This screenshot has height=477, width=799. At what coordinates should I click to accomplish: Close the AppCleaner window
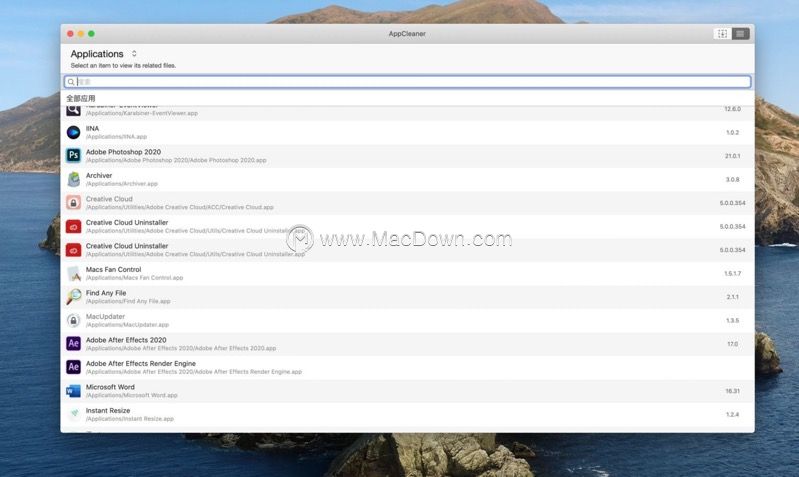70,34
